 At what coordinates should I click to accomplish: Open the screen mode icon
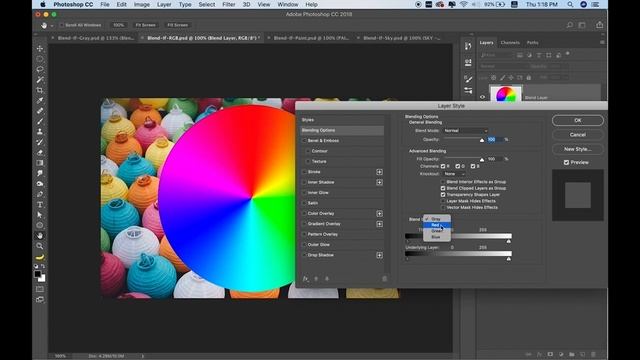click(40, 300)
